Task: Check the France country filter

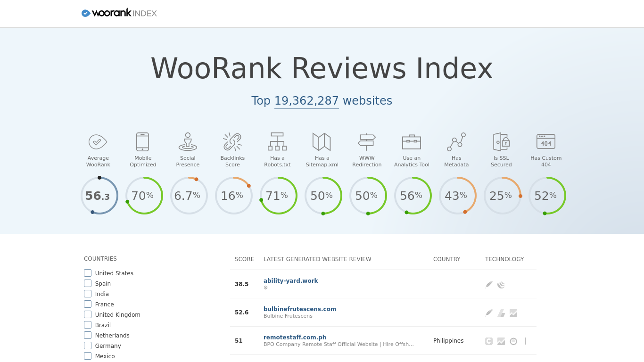Action: (x=88, y=304)
